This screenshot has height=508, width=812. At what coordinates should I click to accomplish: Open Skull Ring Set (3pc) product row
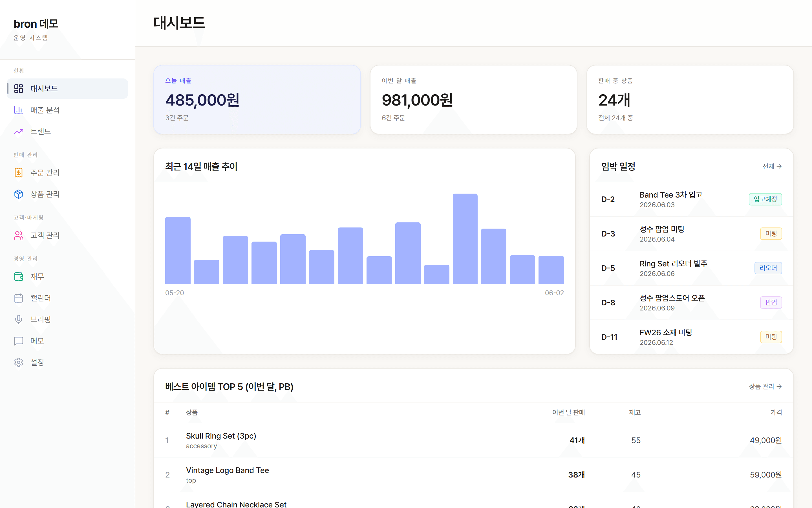[x=473, y=441]
